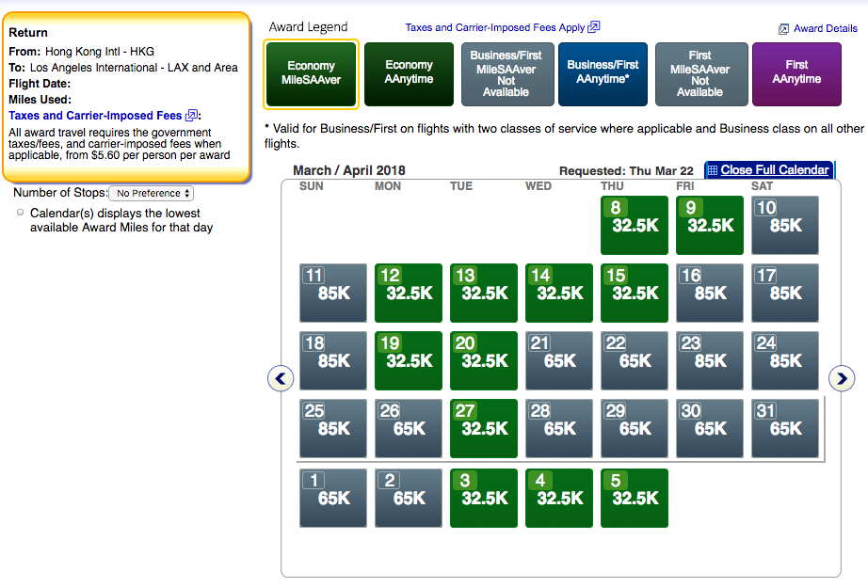The image size is (868, 588).
Task: Go to the next month with right arrow
Action: (841, 378)
